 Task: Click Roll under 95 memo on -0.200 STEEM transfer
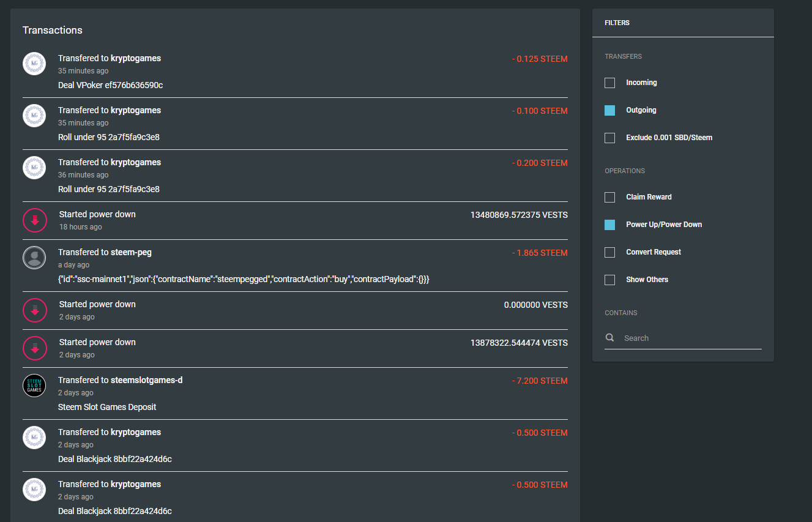coord(109,189)
